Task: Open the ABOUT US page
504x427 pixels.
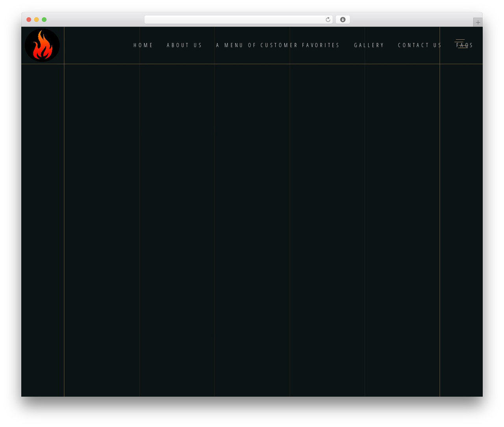Action: (184, 45)
